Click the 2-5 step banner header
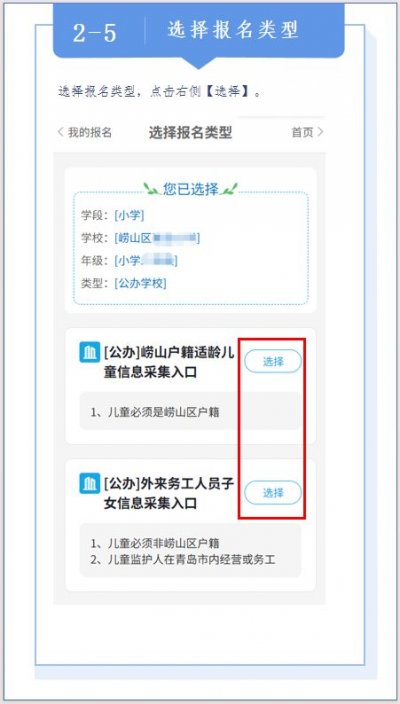Screen dimensions: 400x704 pos(198,31)
